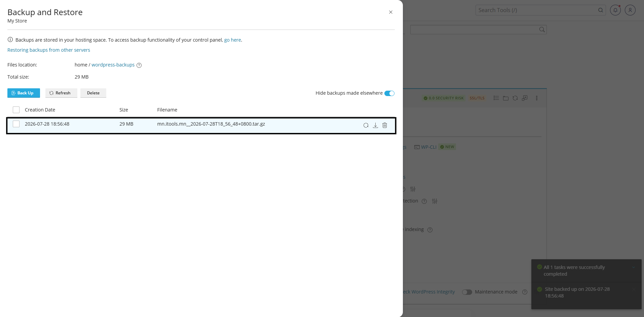Click the Total size value 29 MB
This screenshot has height=317, width=644.
[82, 77]
